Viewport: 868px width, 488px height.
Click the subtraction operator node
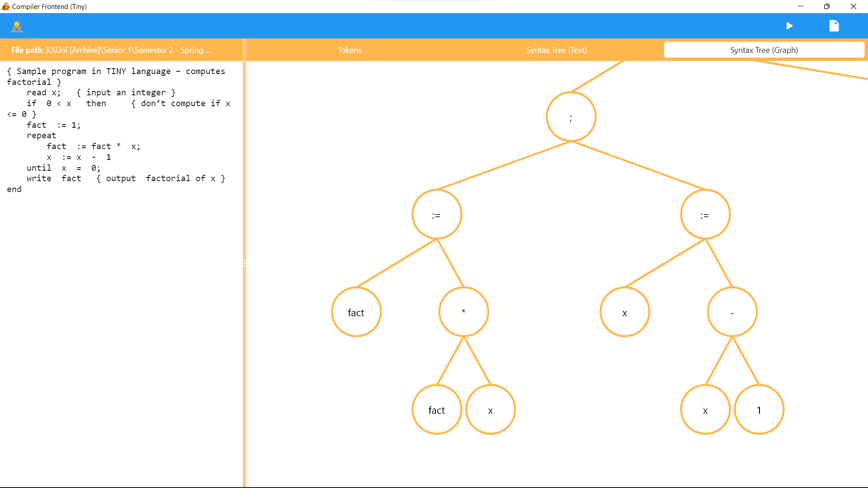click(x=732, y=313)
